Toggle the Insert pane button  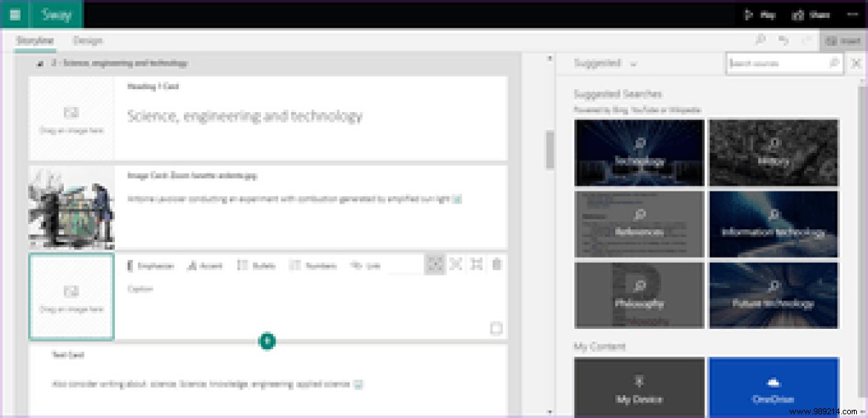pyautogui.click(x=843, y=41)
